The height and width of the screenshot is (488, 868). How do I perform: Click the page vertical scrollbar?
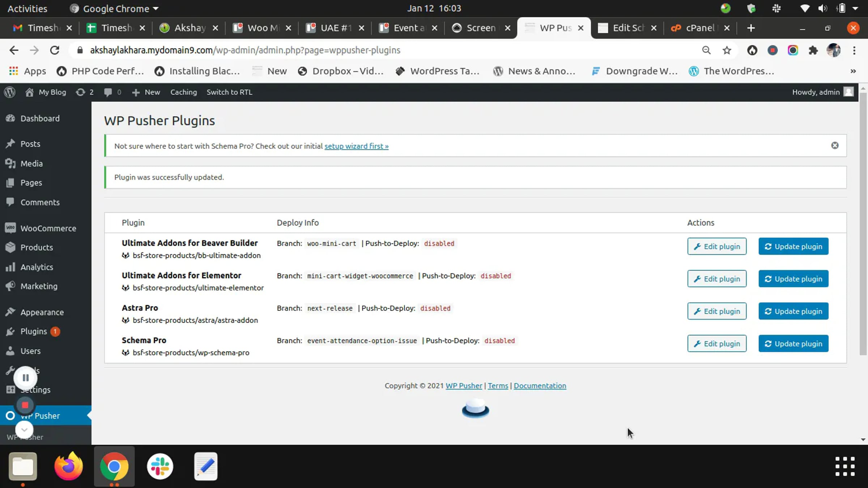click(863, 224)
